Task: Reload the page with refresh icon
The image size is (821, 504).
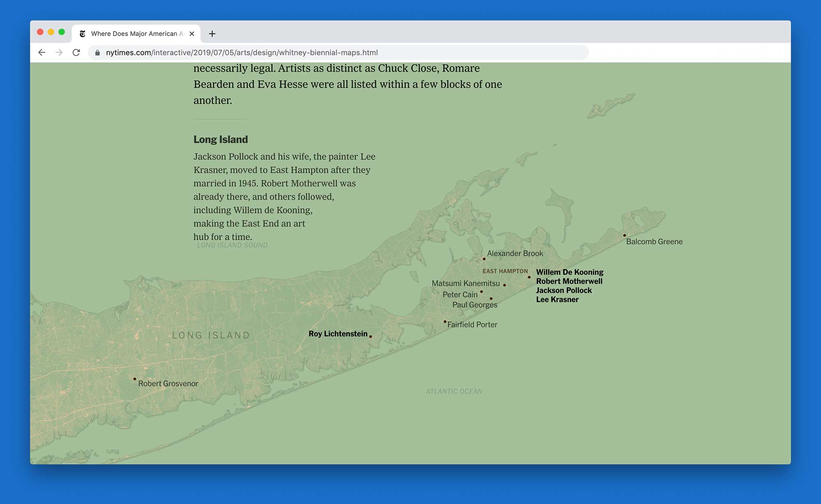Action: [x=76, y=53]
